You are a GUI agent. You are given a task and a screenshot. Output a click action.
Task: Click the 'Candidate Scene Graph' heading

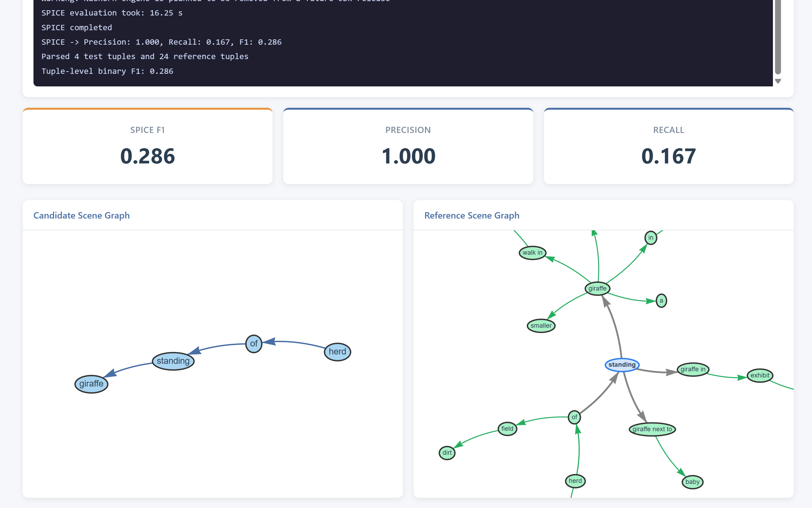(x=81, y=215)
